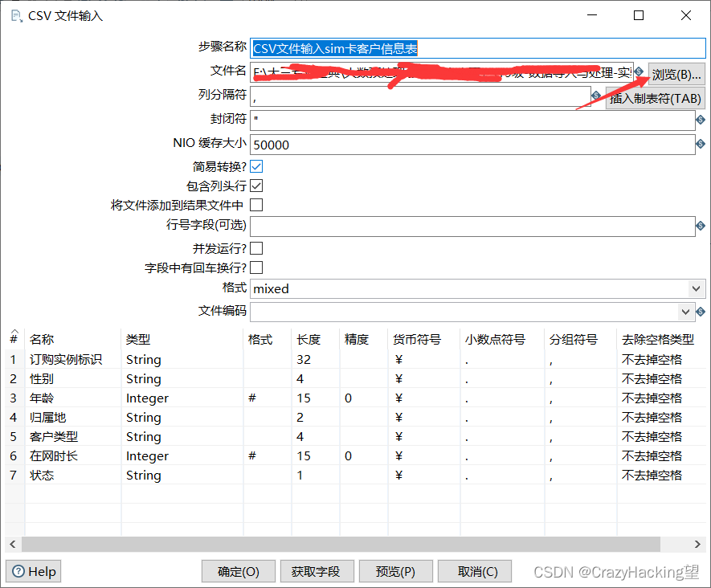This screenshot has width=711, height=588.
Task: Open the 格式 mixed dropdown
Action: click(x=696, y=288)
